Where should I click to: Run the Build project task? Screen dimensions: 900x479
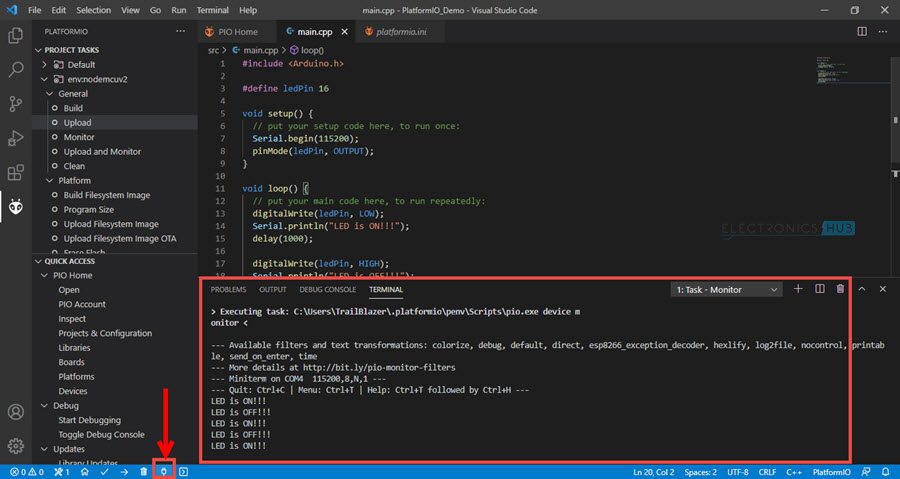[73, 108]
